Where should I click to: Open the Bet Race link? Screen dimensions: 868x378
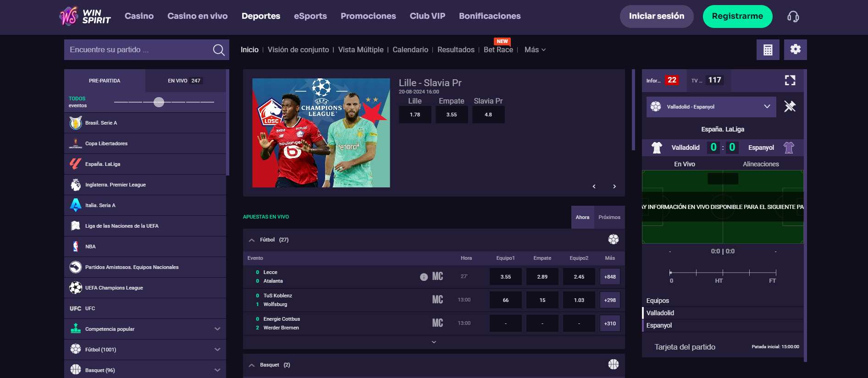(498, 49)
